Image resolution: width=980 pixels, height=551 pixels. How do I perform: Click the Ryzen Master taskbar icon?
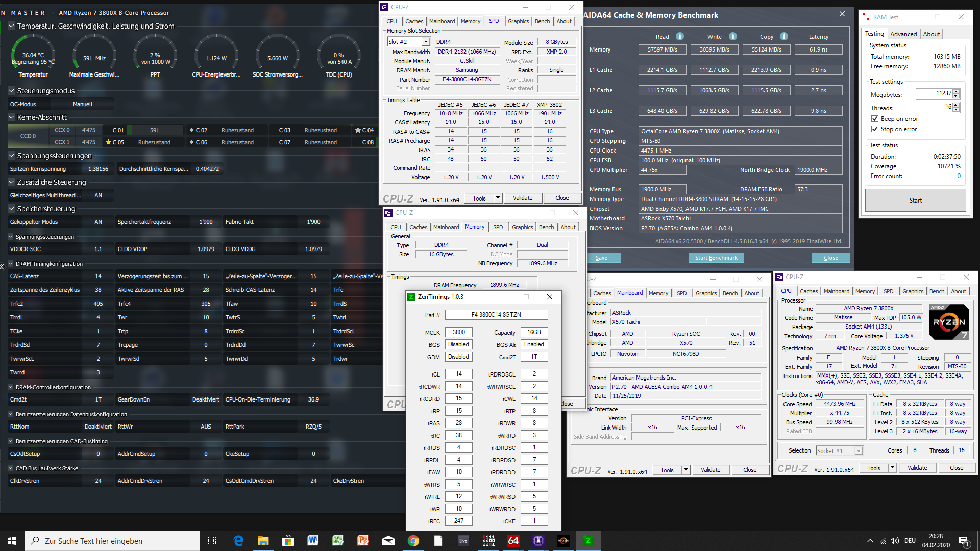coord(563,541)
